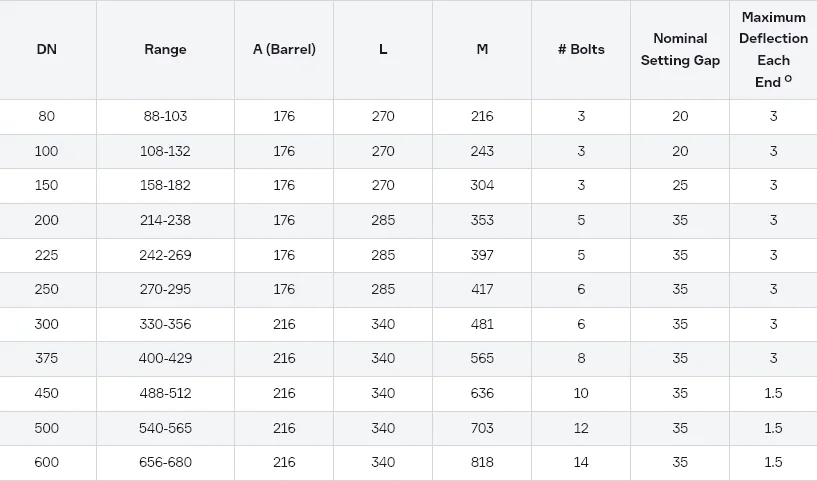Image resolution: width=817 pixels, height=481 pixels.
Task: Select the M column header
Action: 482,50
